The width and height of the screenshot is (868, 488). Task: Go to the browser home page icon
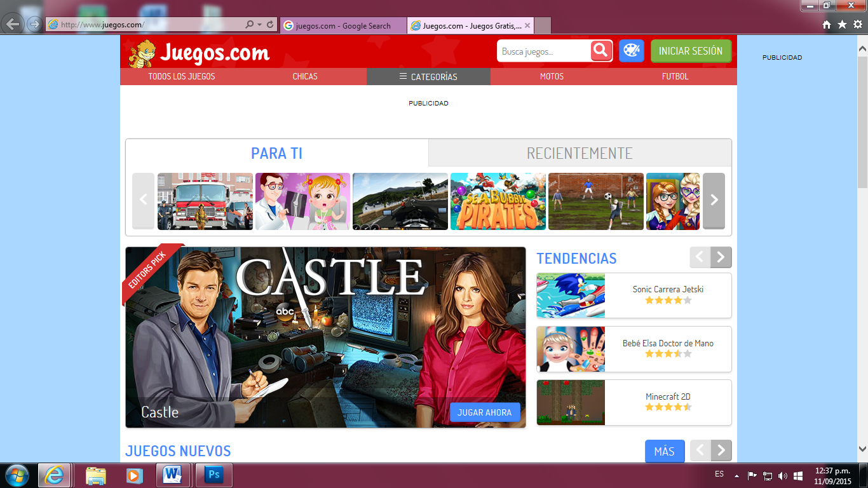click(x=827, y=25)
